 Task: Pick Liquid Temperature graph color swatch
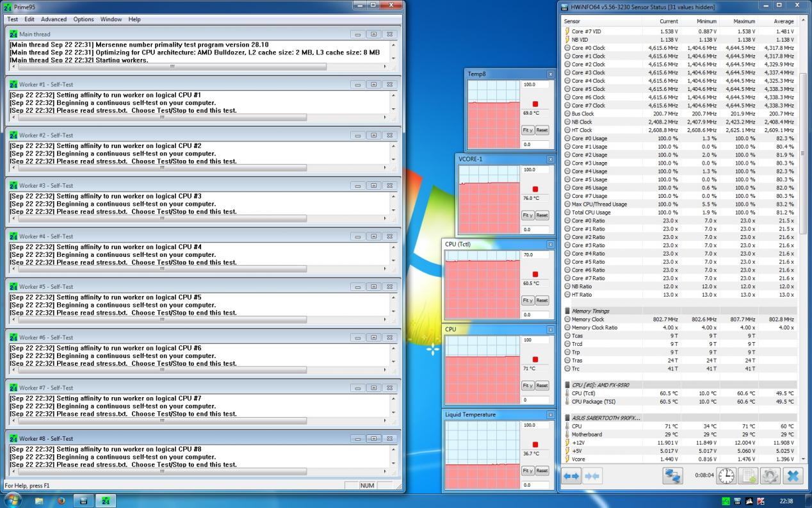click(x=535, y=445)
